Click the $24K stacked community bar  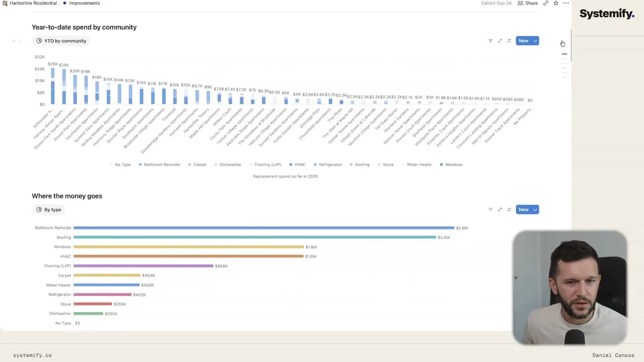[x=64, y=87]
